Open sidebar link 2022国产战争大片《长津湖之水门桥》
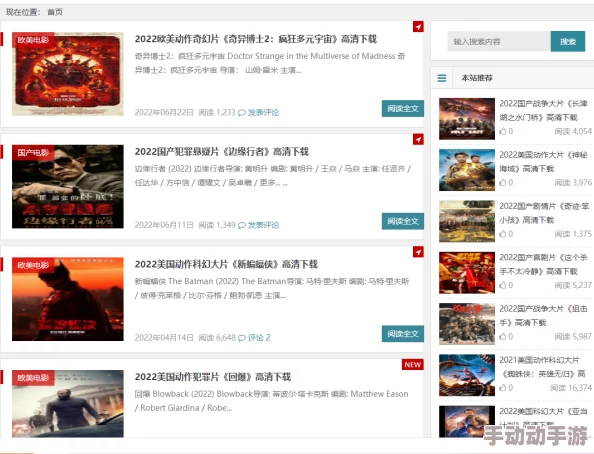Viewport: 594px width, 454px height. pyautogui.click(x=544, y=110)
